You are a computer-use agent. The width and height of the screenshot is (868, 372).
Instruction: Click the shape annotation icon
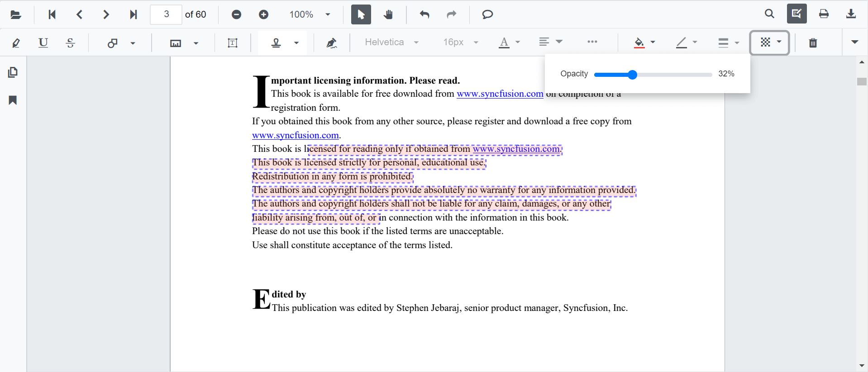[112, 43]
